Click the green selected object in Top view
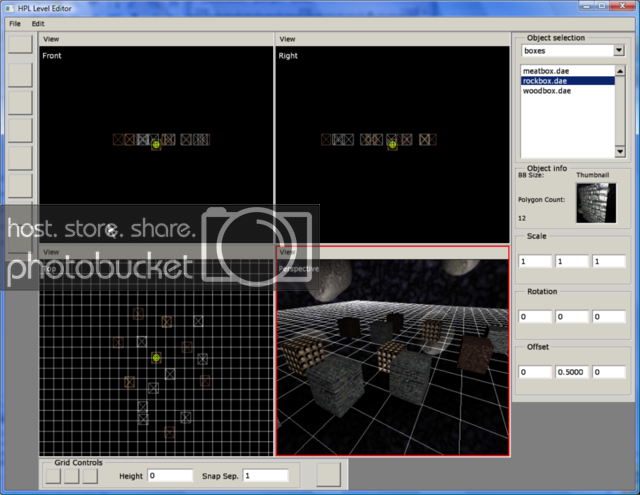 tap(156, 357)
